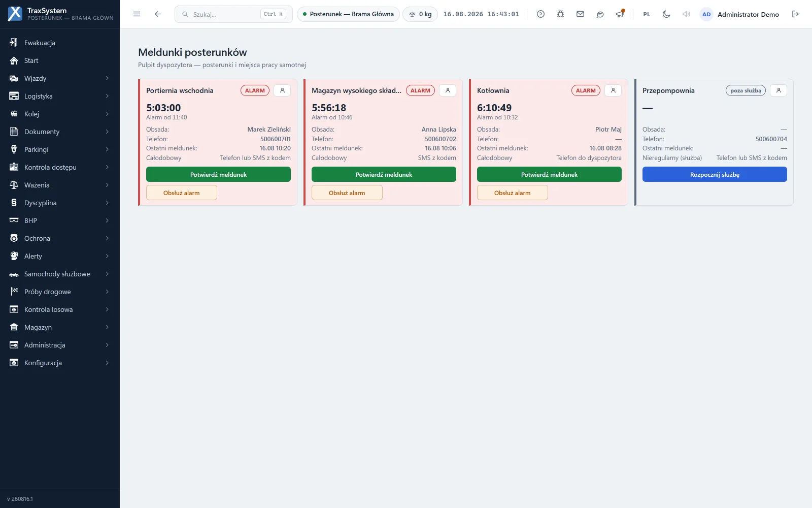The height and width of the screenshot is (508, 812).
Task: Open Samochody służbowe in sidebar
Action: pos(60,274)
